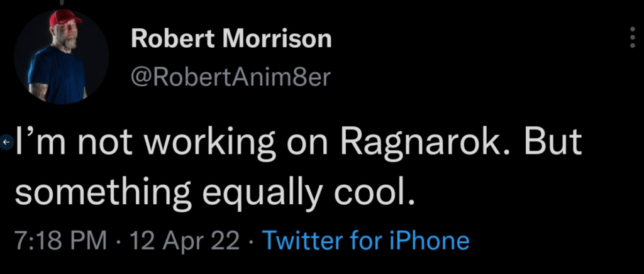The width and height of the screenshot is (644, 274).
Task: Click the word something in the tweet
Action: point(103,194)
